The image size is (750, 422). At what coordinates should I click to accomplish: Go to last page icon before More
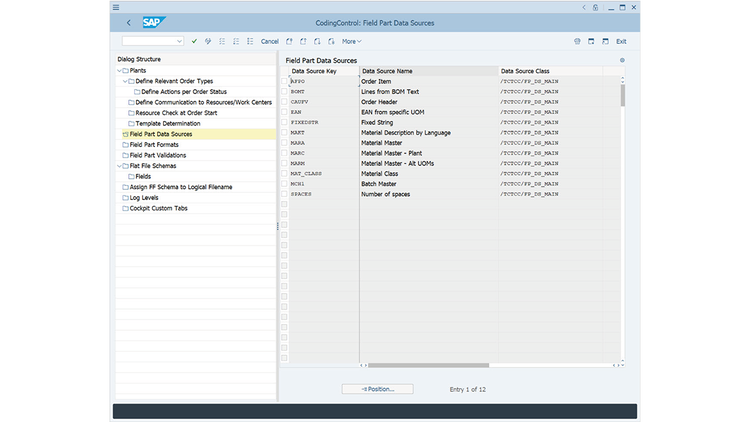[x=331, y=42]
